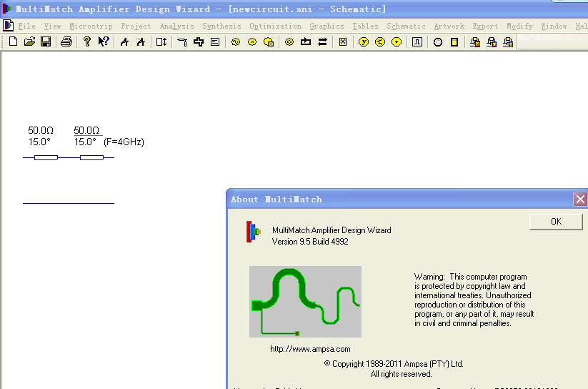Click the swap double-arrows icon
This screenshot has height=389, width=588.
click(x=322, y=41)
